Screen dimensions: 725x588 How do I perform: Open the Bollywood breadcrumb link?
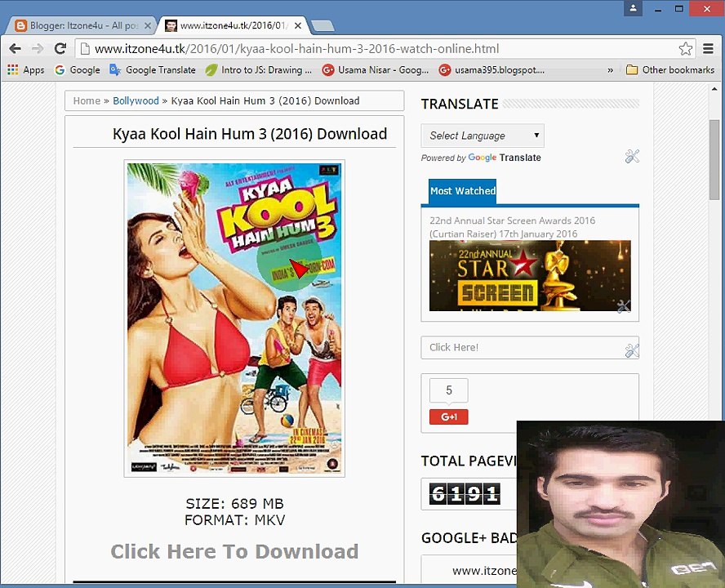tap(136, 100)
